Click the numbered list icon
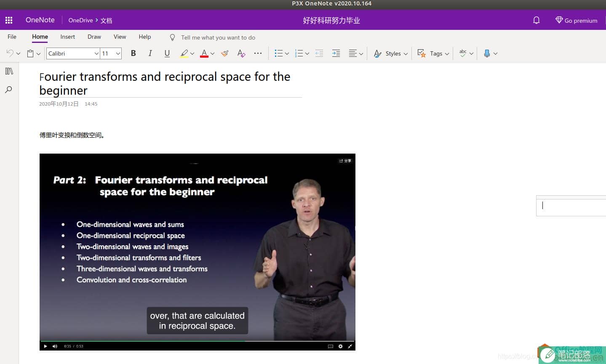The image size is (606, 364). (x=299, y=53)
